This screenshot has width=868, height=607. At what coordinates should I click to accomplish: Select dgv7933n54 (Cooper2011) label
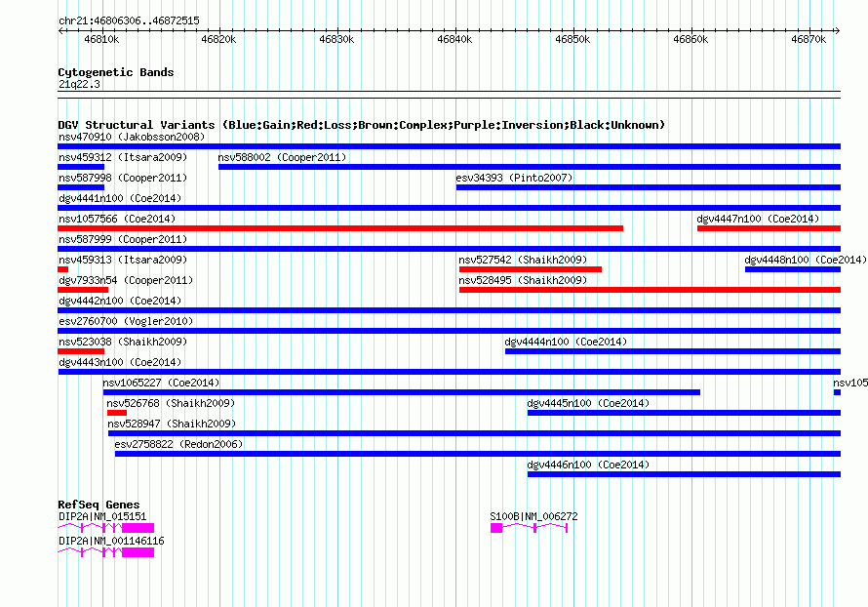(x=126, y=280)
